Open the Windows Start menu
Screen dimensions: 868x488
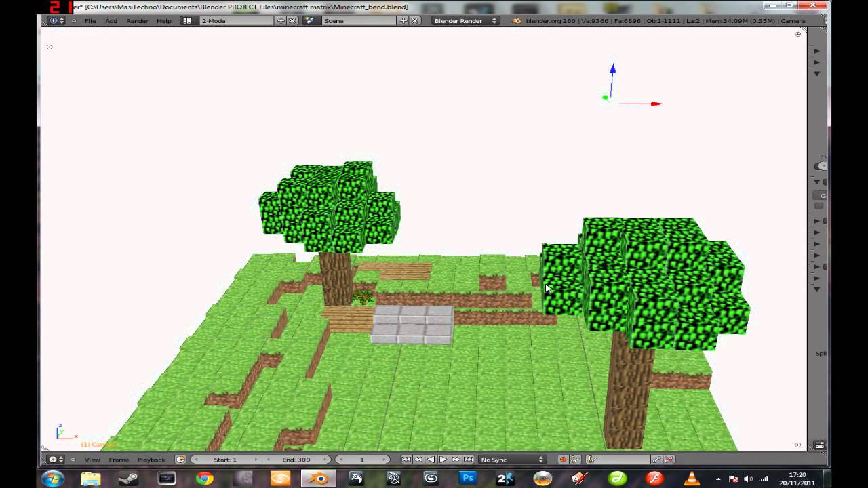click(53, 479)
